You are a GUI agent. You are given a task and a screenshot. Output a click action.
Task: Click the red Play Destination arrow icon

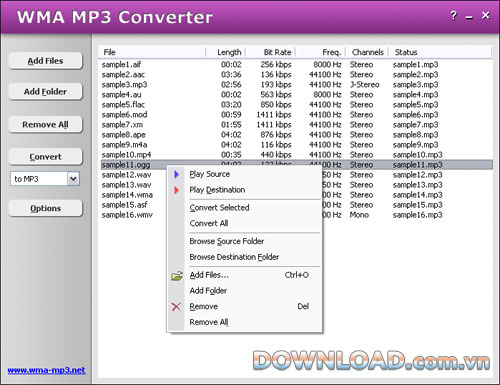[177, 190]
